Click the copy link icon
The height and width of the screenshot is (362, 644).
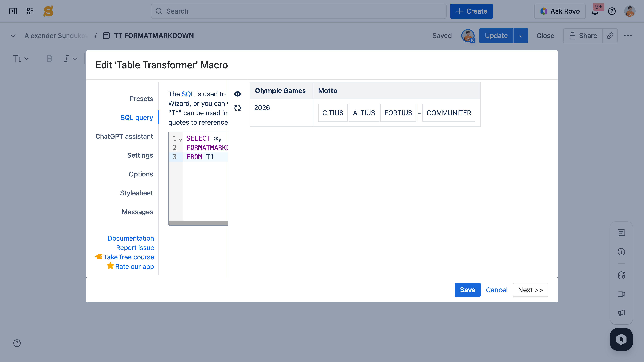(610, 36)
